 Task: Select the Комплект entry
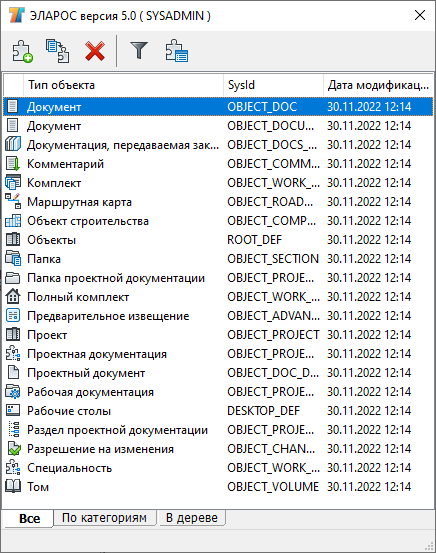pos(218,183)
